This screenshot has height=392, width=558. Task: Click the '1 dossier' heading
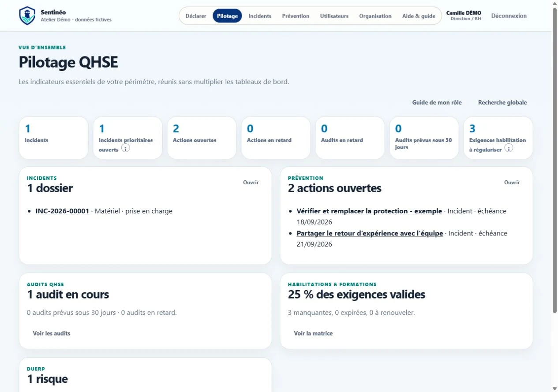click(x=50, y=188)
